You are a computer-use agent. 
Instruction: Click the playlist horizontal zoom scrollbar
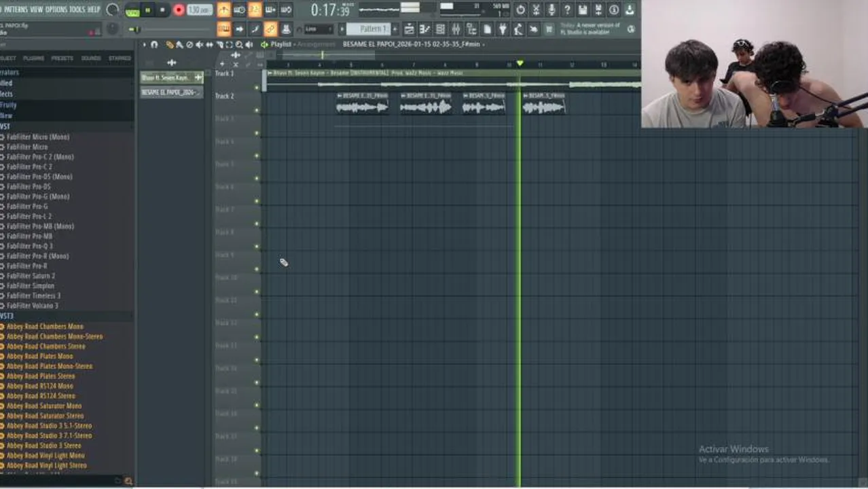coord(327,55)
